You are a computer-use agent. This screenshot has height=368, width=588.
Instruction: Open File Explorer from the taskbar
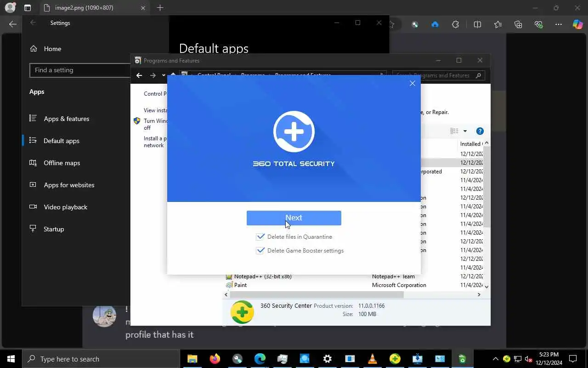[192, 359]
